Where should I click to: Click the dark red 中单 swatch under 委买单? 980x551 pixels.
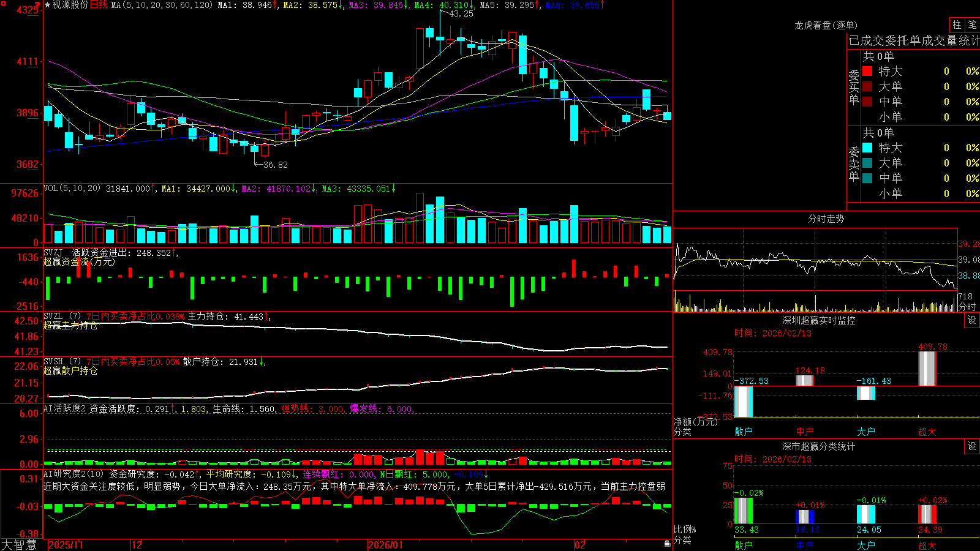point(867,102)
